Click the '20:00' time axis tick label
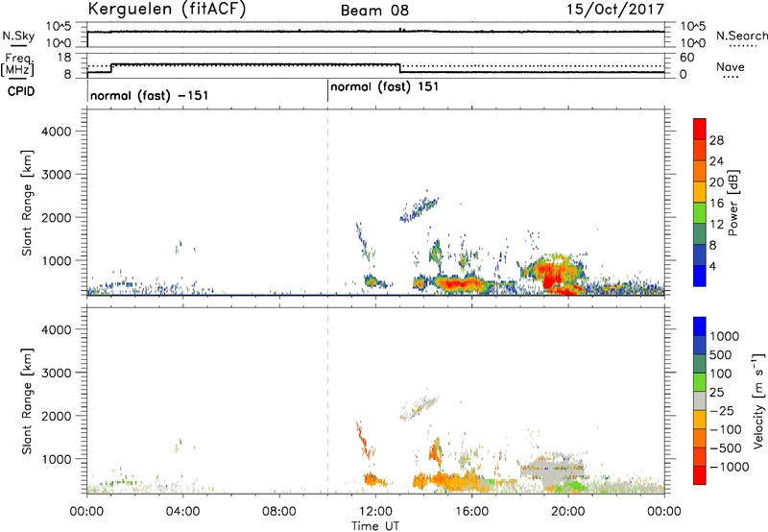Screen dimensions: 768x532 click(567, 512)
